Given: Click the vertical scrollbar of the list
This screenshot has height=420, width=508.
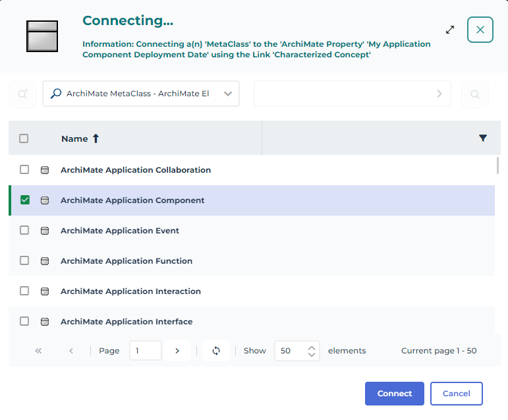Looking at the screenshot, I should (x=497, y=165).
